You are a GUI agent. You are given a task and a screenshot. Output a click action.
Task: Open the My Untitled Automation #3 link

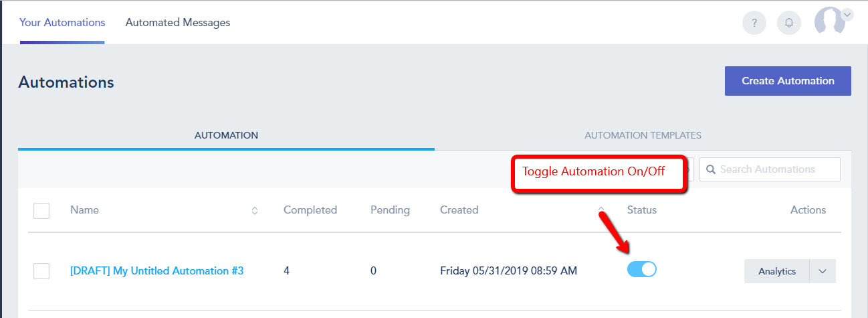coord(156,271)
